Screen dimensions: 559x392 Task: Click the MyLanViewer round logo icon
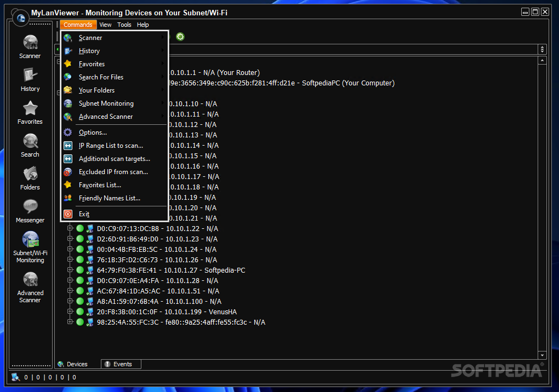[x=21, y=18]
